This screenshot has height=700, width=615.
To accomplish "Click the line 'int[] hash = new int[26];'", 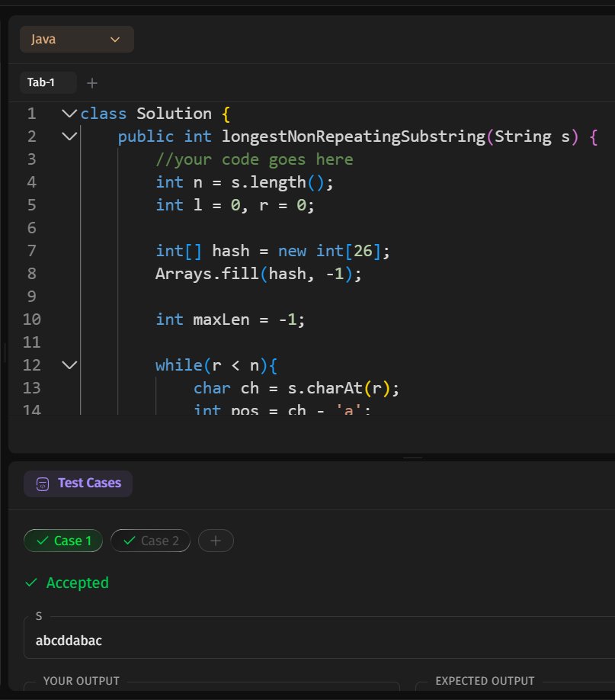I will click(273, 251).
